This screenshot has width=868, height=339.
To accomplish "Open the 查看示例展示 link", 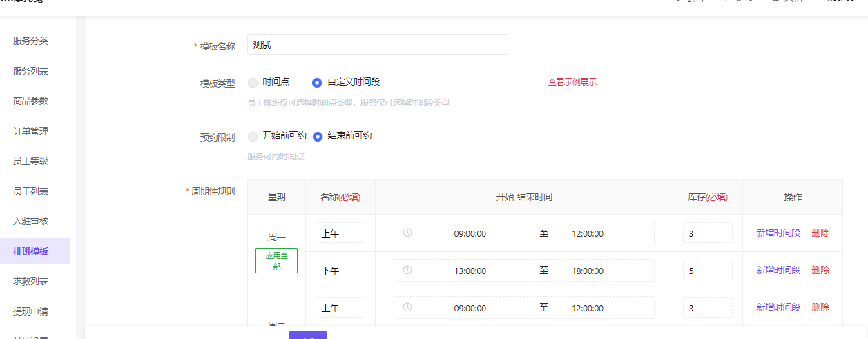I will (572, 82).
